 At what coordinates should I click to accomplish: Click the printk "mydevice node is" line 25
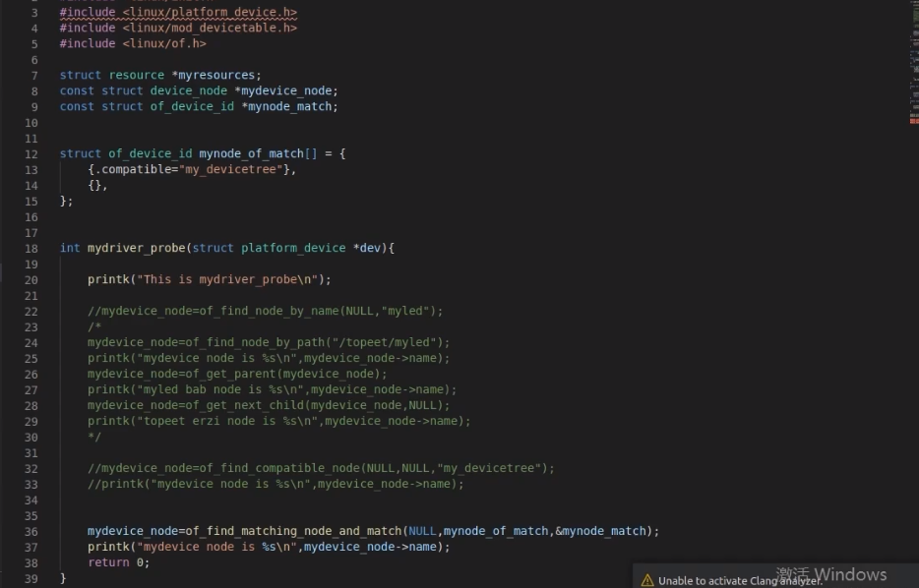(x=269, y=359)
